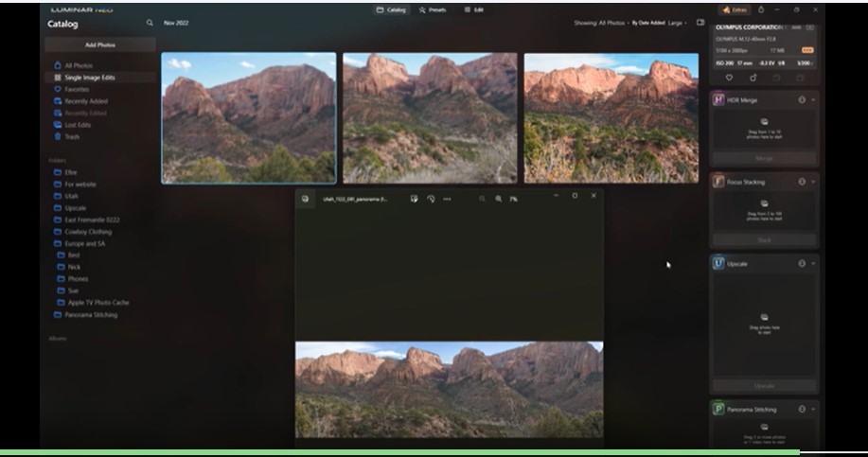Viewport: 868px width, 457px height.
Task: Open All Photos shortcut
Action: (x=79, y=65)
